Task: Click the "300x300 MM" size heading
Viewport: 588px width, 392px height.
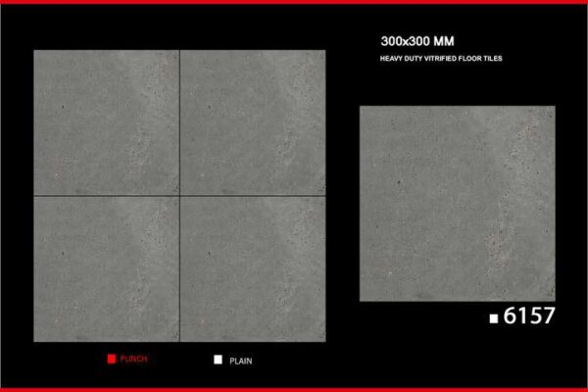Action: [417, 41]
